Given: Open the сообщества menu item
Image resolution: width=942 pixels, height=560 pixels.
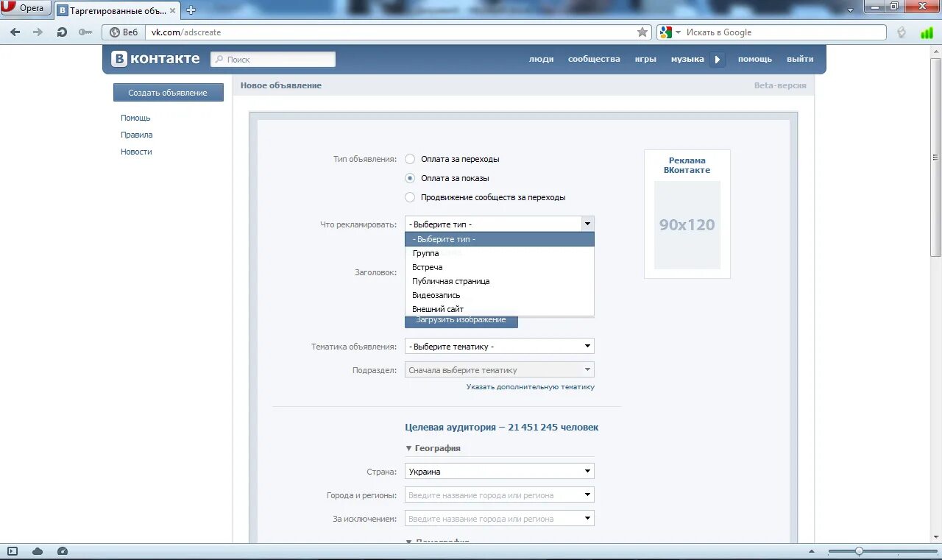Looking at the screenshot, I should tap(594, 59).
